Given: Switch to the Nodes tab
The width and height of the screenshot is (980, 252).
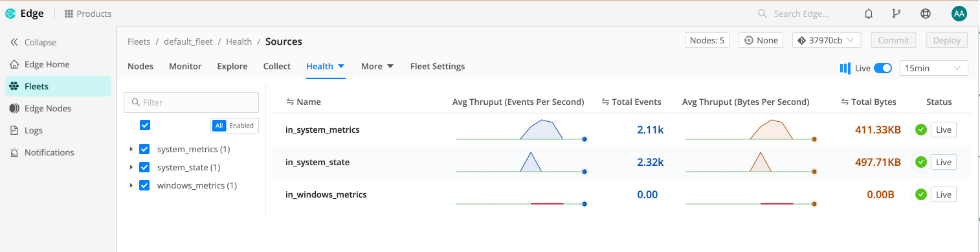Looking at the screenshot, I should (x=140, y=66).
